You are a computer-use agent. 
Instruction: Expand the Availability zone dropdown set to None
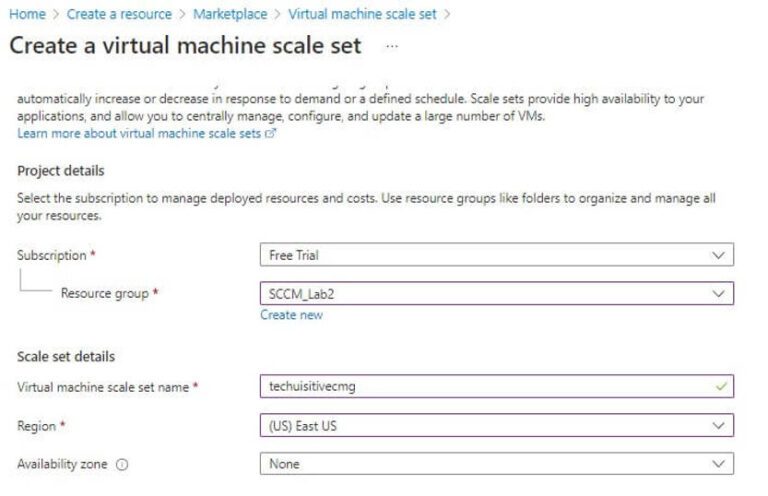[x=496, y=464]
